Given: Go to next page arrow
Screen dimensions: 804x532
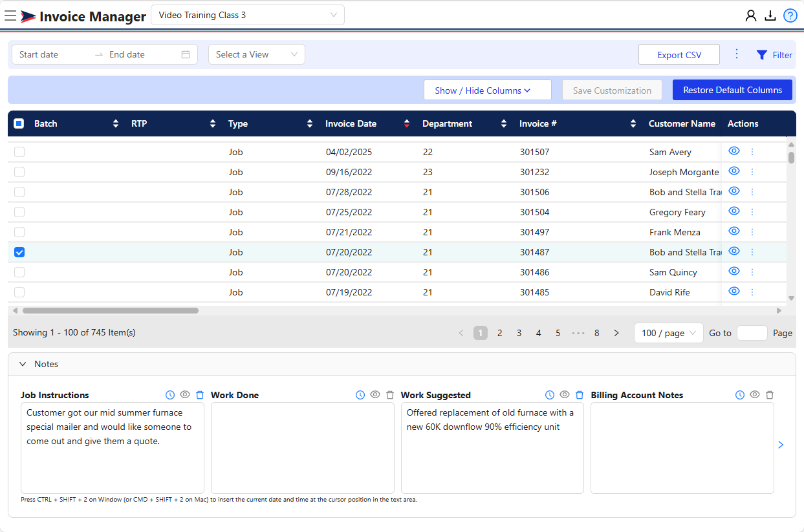Looking at the screenshot, I should tap(616, 333).
